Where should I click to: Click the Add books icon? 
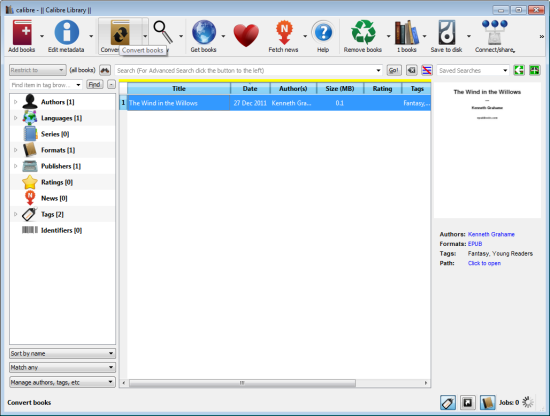22,33
